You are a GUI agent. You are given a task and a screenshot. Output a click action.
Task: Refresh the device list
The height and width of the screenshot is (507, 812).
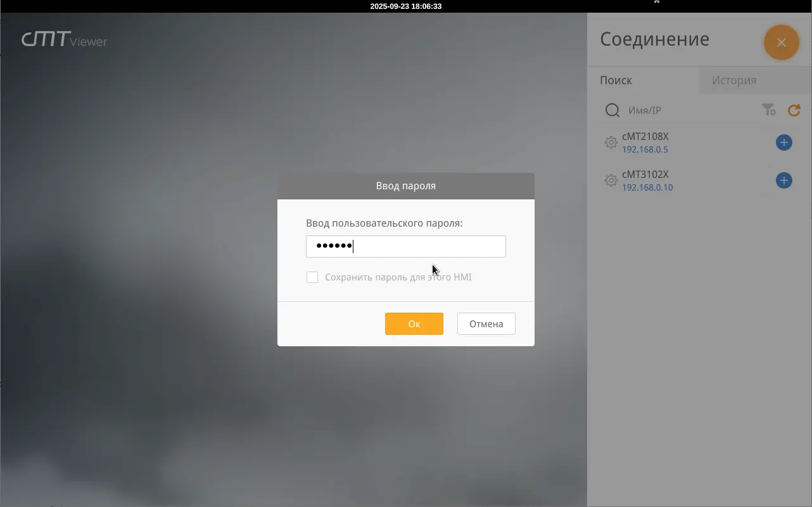click(794, 110)
